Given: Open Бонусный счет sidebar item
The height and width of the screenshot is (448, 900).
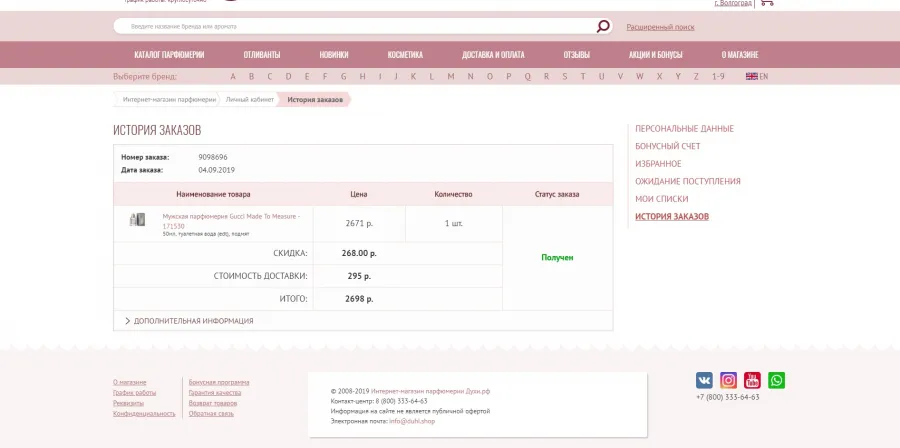Looking at the screenshot, I should [x=668, y=146].
